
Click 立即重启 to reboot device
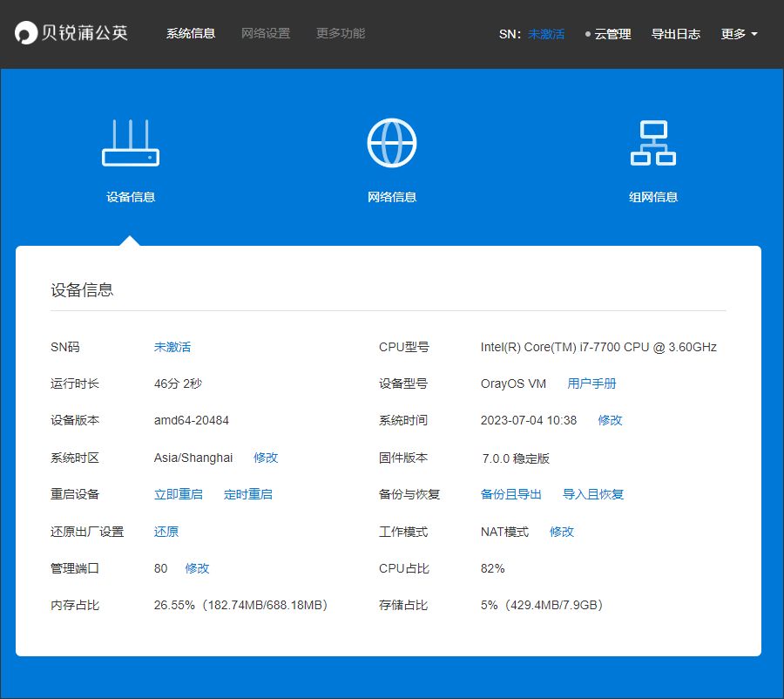point(179,494)
